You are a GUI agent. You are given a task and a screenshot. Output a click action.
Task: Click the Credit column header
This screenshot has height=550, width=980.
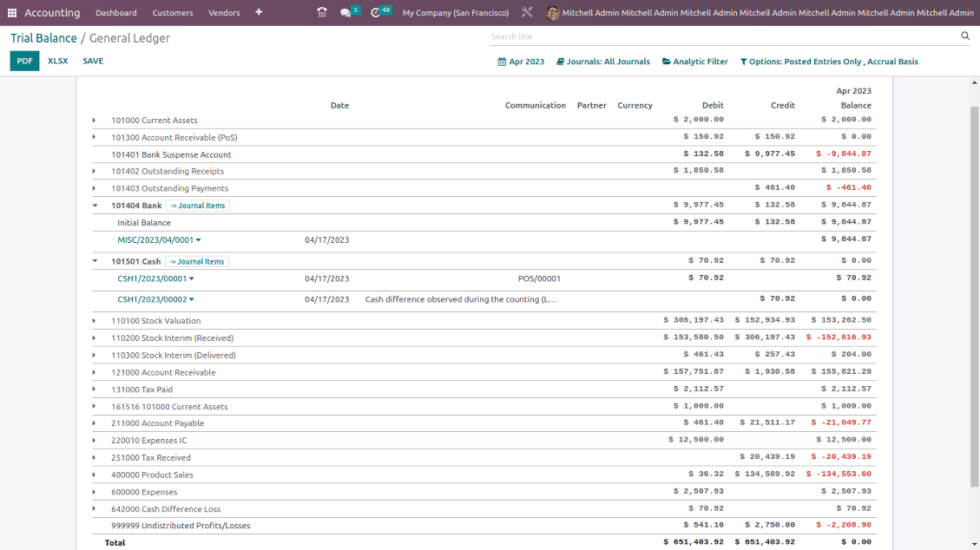coord(782,106)
